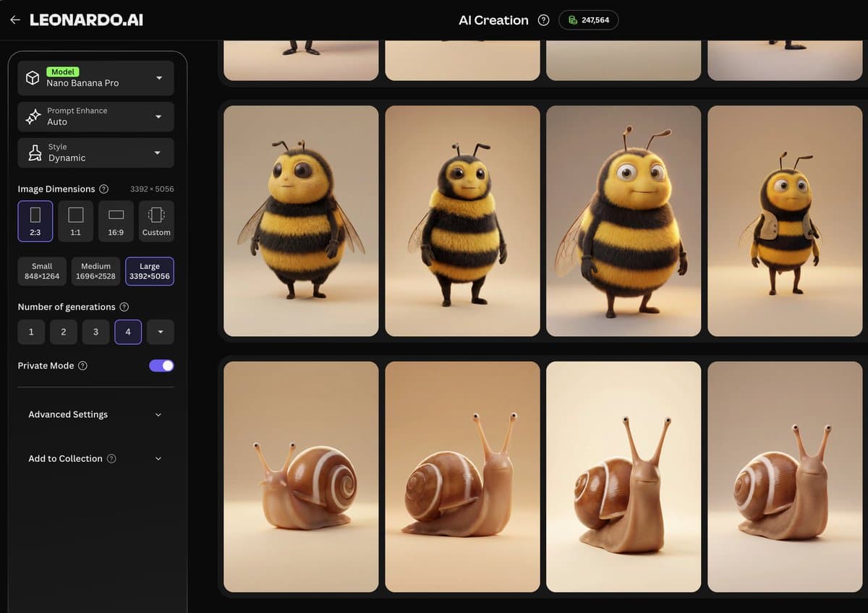Open the first brown snail thumbnail

(301, 476)
